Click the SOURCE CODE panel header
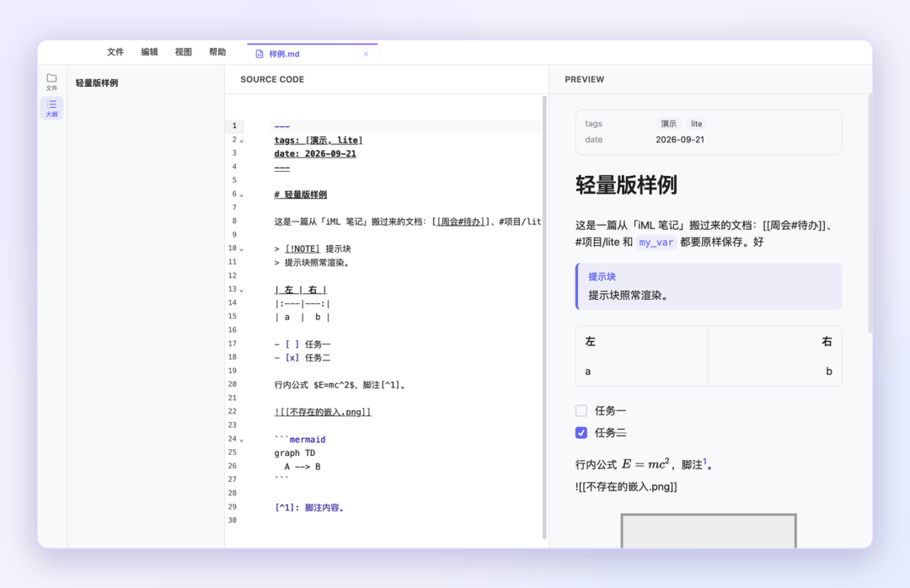910x588 pixels. 272,79
